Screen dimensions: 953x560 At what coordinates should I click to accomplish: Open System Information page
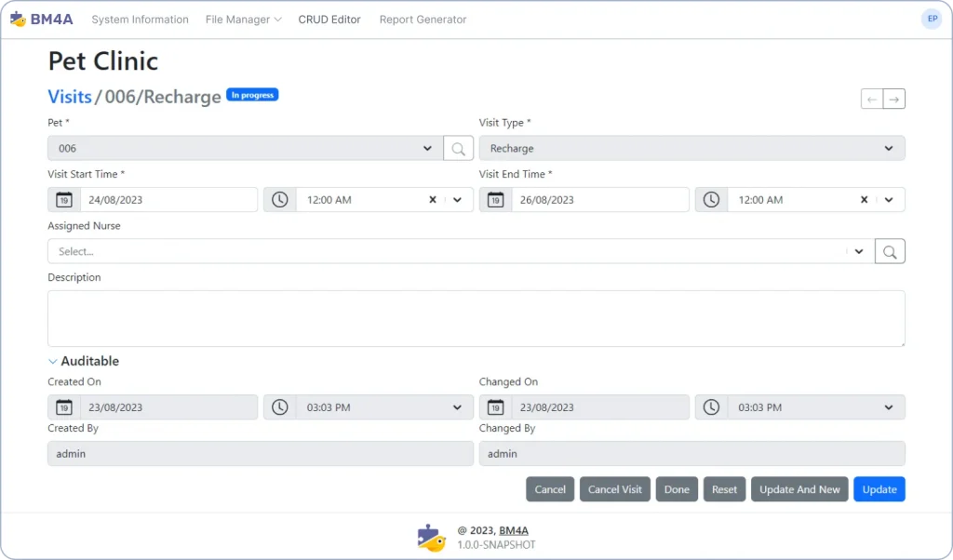tap(140, 20)
